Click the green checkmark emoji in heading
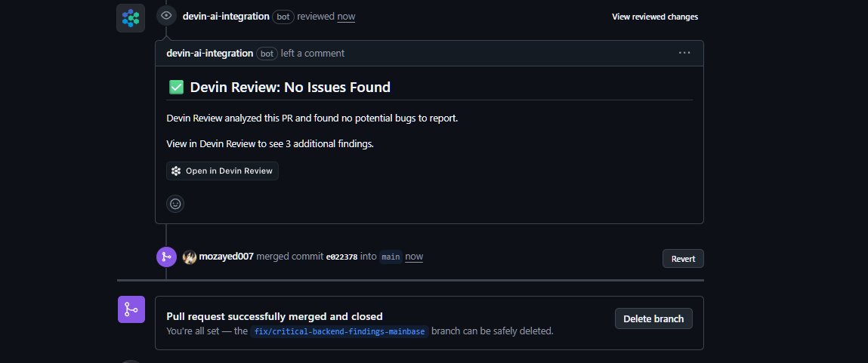868x363 pixels. [x=176, y=87]
